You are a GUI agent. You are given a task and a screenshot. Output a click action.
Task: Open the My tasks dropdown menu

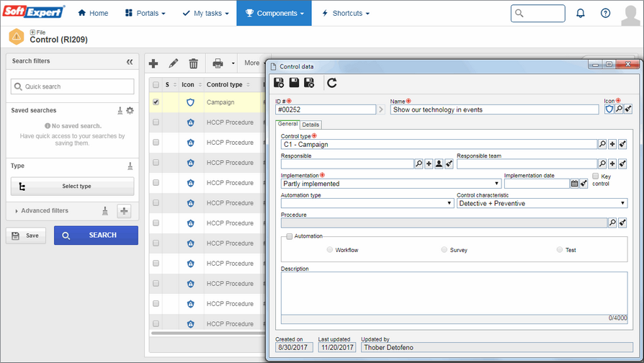point(205,13)
